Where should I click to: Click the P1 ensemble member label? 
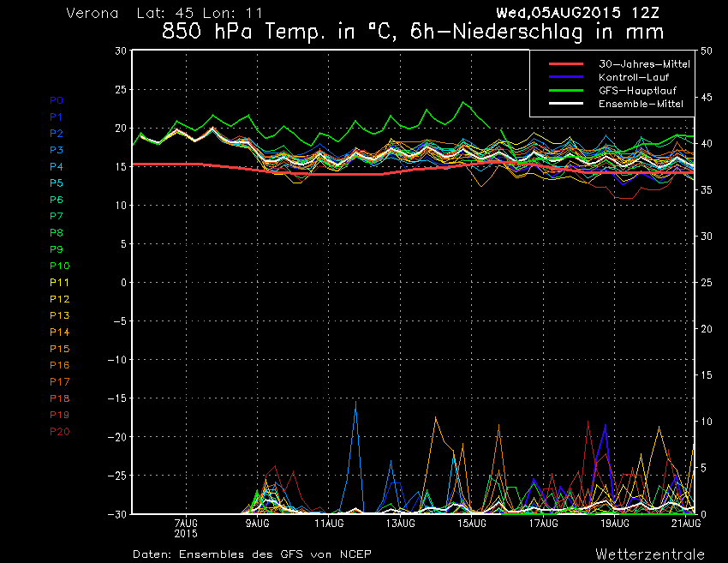point(57,117)
